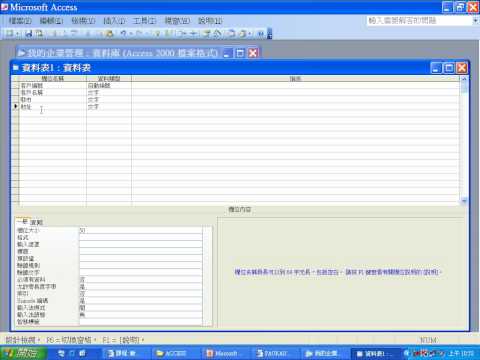Switch to the 一般 properties tab
Viewport: 480px width, 360px height.
(x=23, y=221)
